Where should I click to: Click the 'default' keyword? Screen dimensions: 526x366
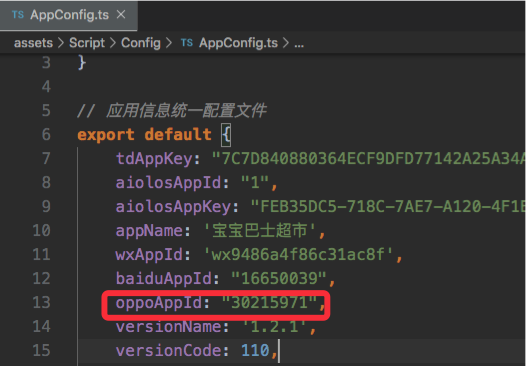[x=178, y=135]
